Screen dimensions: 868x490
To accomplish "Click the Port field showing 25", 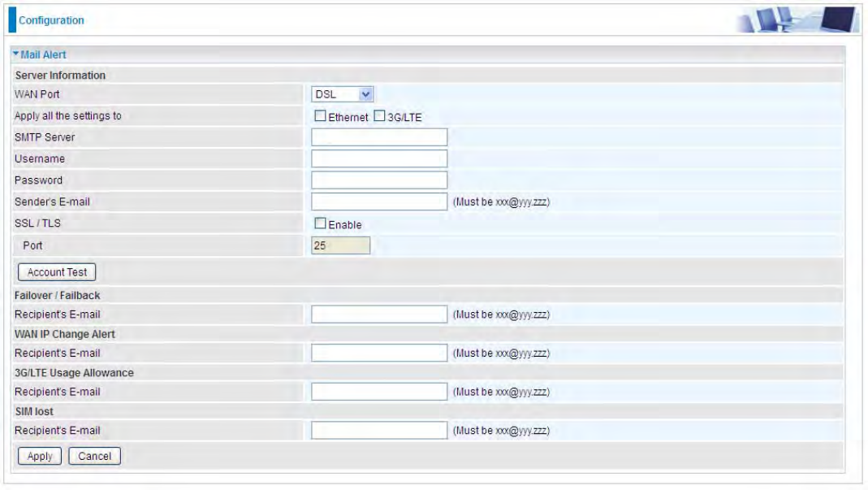I will (340, 245).
